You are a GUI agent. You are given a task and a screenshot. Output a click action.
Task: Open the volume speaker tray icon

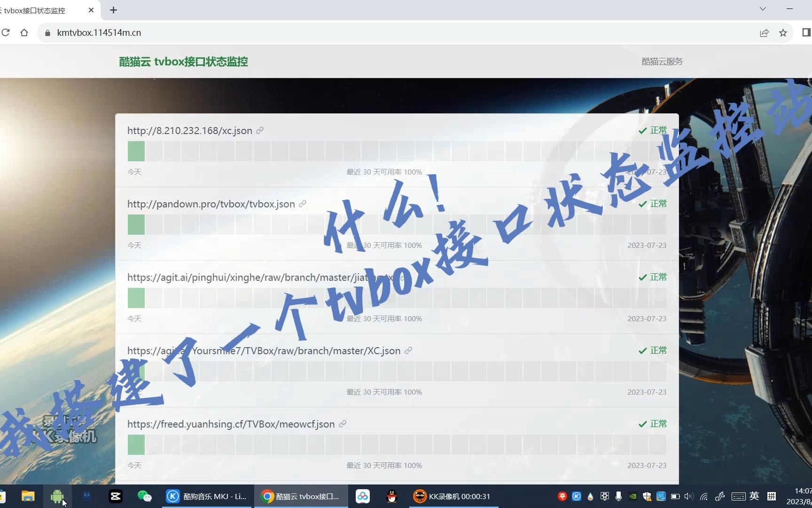coord(689,496)
